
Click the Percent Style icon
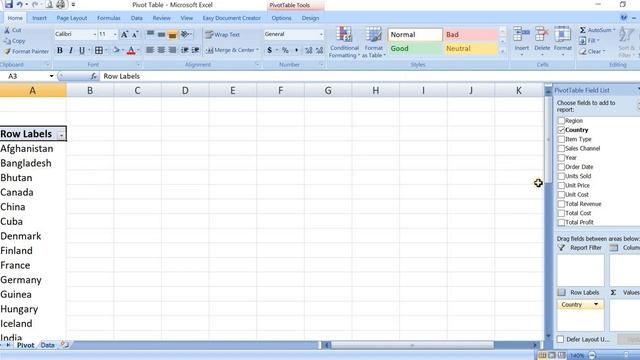(285, 50)
